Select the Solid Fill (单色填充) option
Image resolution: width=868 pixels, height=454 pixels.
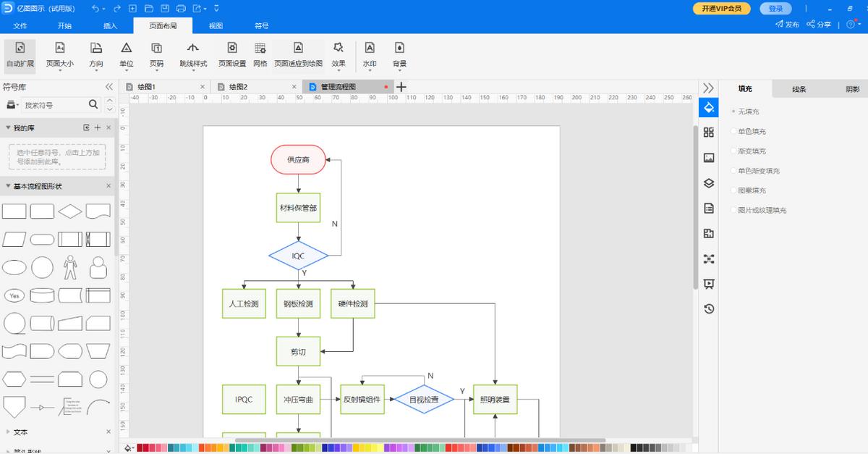point(733,132)
